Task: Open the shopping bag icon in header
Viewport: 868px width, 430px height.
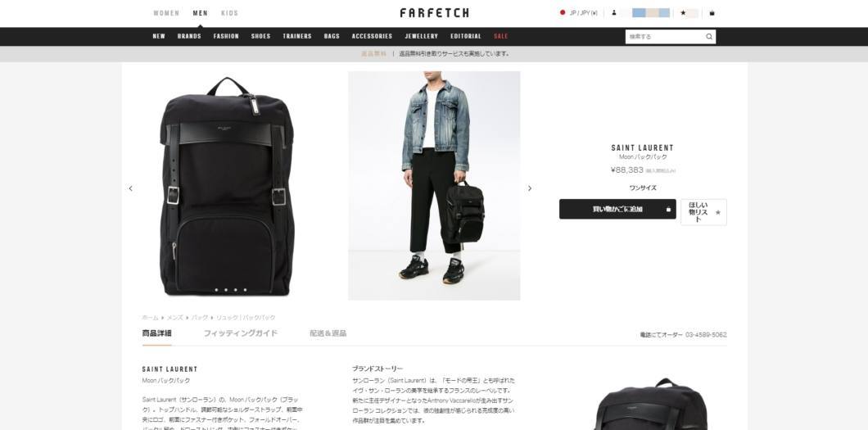Action: [712, 13]
